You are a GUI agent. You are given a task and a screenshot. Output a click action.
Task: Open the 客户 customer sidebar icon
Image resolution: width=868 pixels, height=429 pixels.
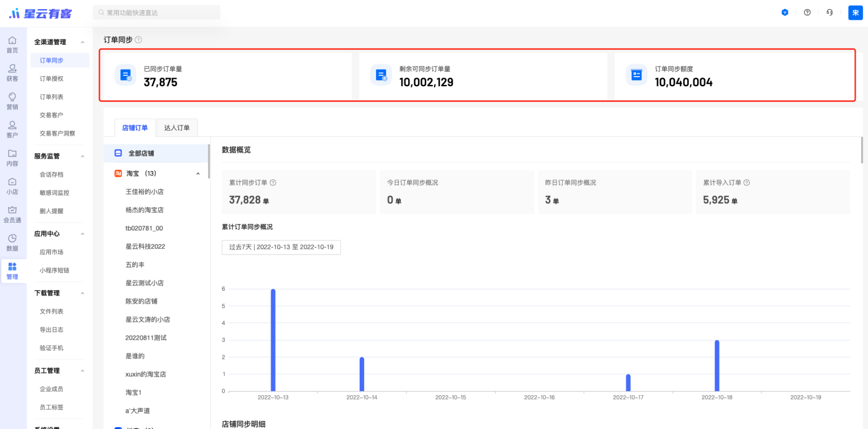click(x=13, y=129)
